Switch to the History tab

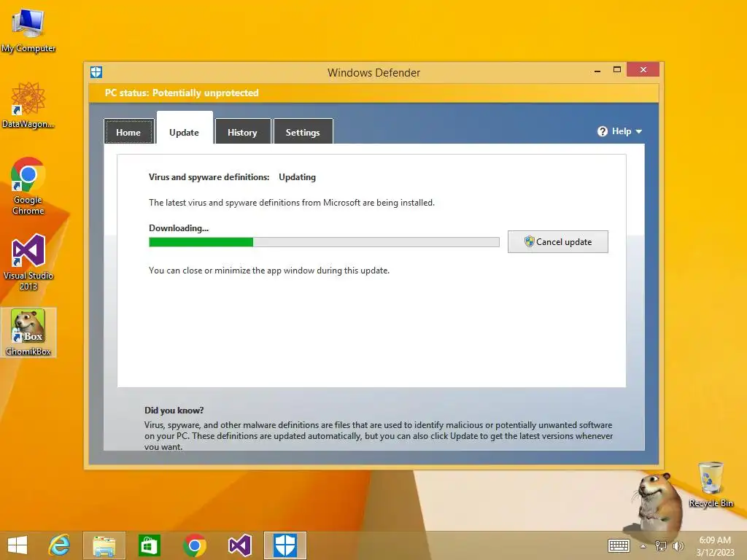pos(242,132)
